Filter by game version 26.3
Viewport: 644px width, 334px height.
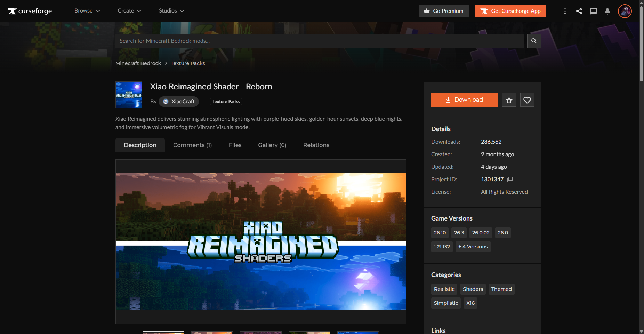point(459,233)
